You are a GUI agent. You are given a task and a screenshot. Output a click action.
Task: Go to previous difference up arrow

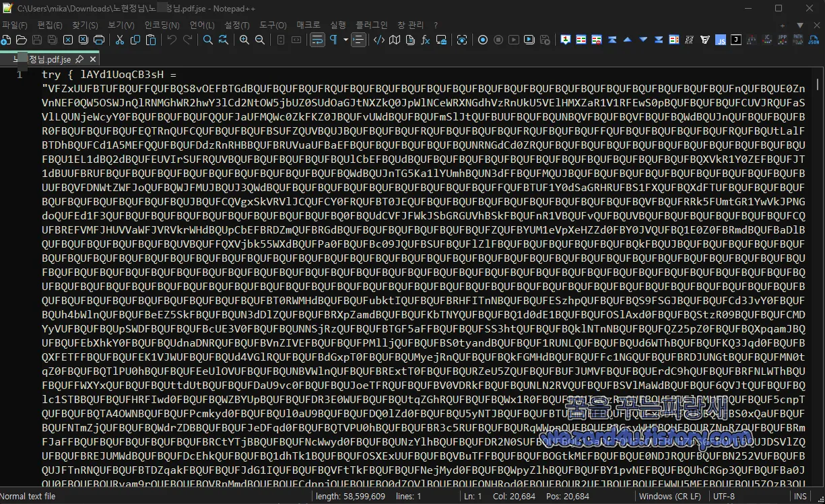pyautogui.click(x=628, y=40)
